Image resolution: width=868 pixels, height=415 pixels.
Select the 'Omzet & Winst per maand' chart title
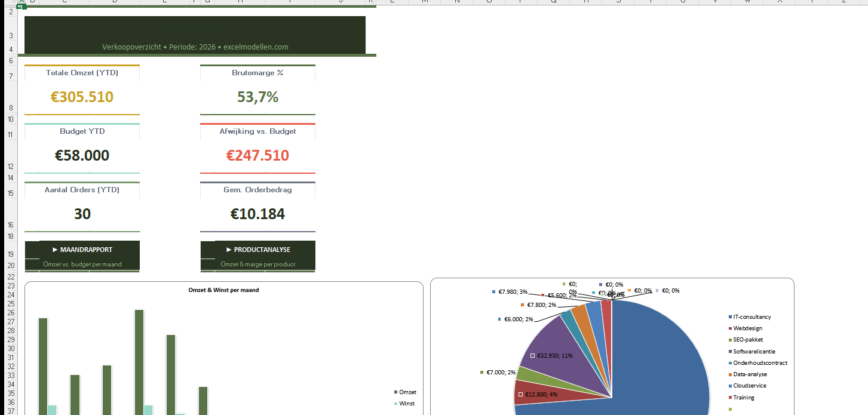click(223, 290)
